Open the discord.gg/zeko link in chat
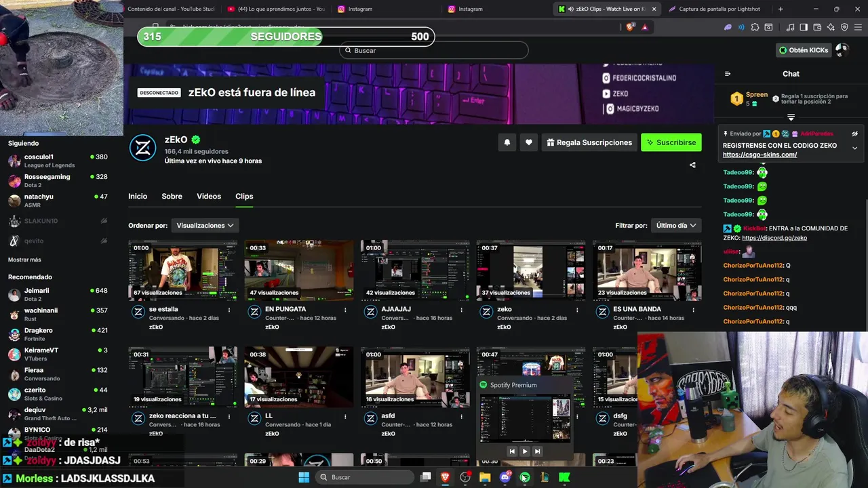The image size is (868, 488). coord(774,238)
